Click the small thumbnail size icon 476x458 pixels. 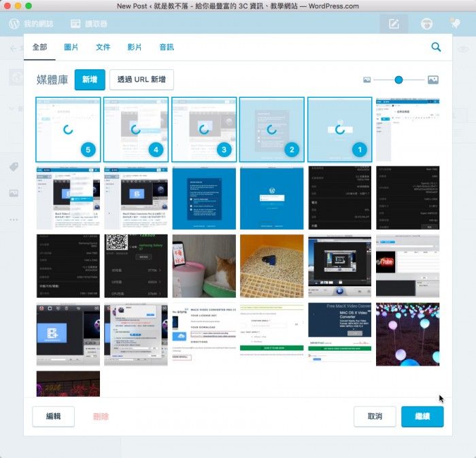point(367,80)
